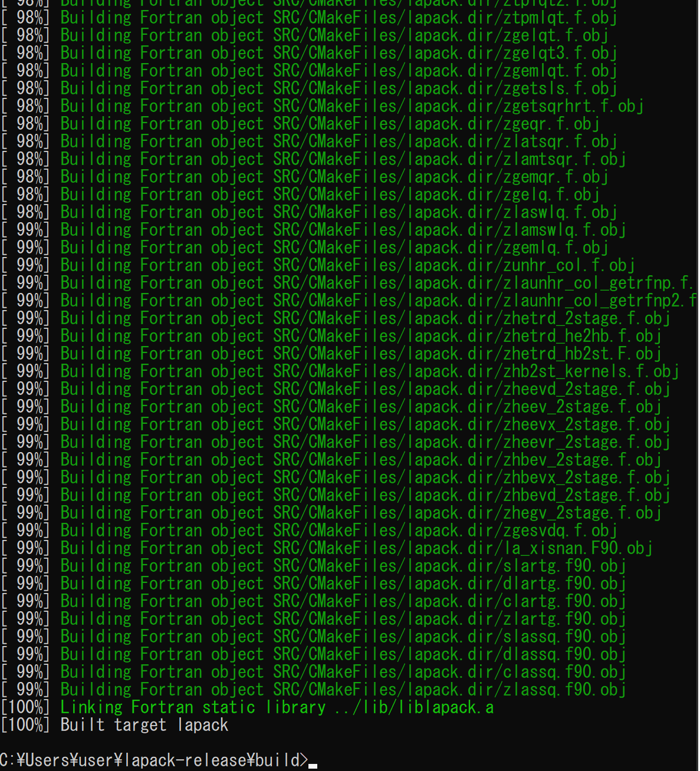Click the dlassq.f90.obj output line

pos(313,654)
